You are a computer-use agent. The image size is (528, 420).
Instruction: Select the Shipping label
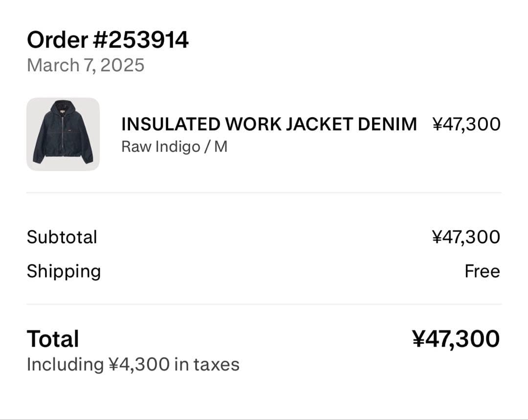coord(64,272)
